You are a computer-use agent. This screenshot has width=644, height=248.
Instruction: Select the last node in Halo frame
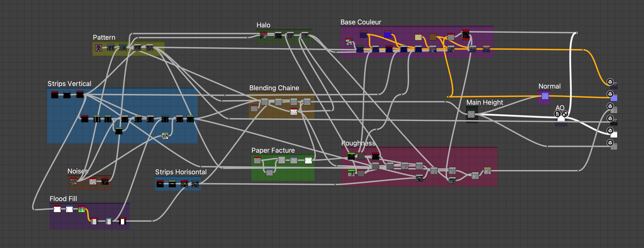(305, 35)
